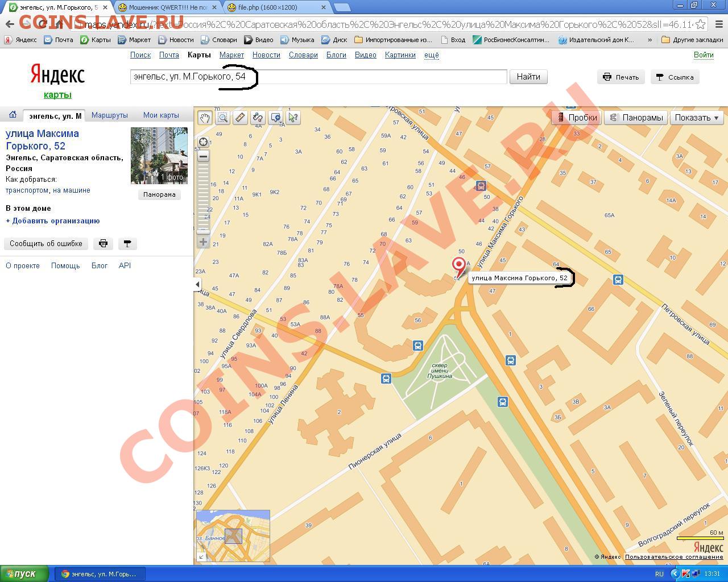Select the энгельс, ул. М search tab
The width and height of the screenshot is (728, 582).
(x=55, y=115)
